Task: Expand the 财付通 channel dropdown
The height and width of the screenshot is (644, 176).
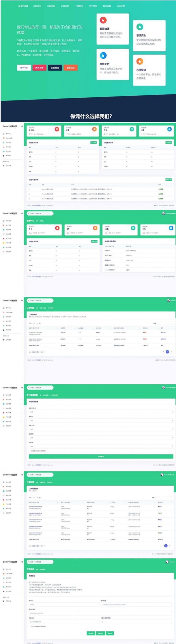Action: point(101,446)
